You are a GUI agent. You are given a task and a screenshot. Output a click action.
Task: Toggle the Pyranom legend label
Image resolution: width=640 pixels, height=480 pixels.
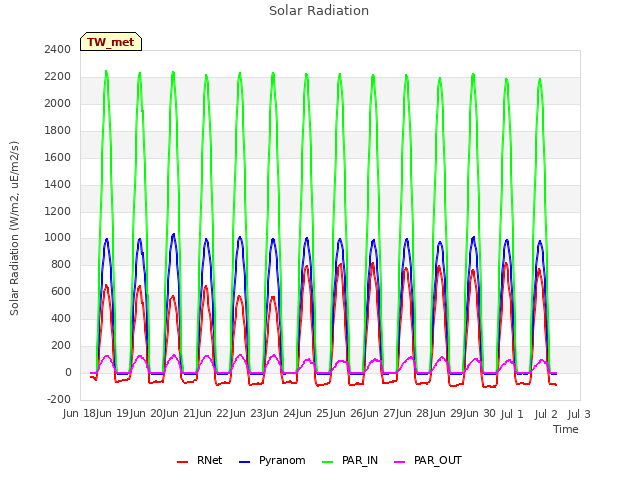point(282,460)
